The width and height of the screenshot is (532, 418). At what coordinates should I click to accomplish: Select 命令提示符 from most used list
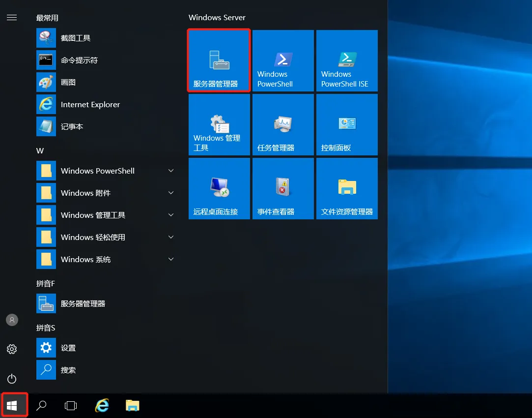pyautogui.click(x=79, y=60)
